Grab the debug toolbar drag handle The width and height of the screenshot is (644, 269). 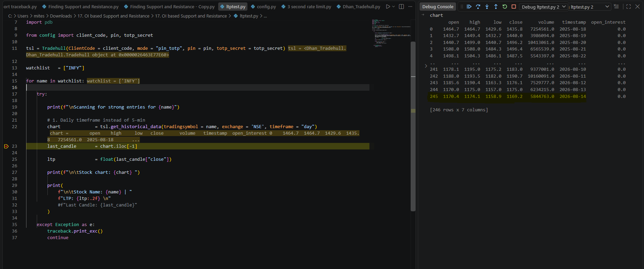pyautogui.click(x=462, y=7)
